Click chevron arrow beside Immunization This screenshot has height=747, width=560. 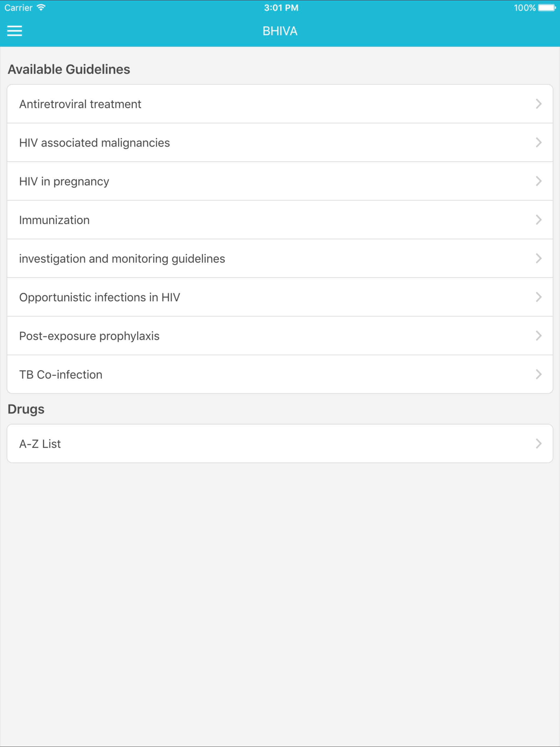coord(539,220)
